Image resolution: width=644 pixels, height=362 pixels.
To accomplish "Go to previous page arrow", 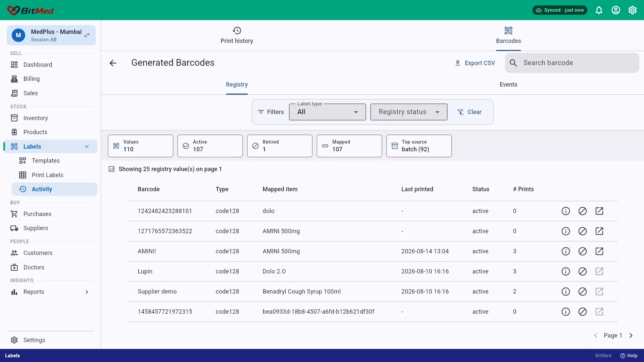I will (595, 335).
